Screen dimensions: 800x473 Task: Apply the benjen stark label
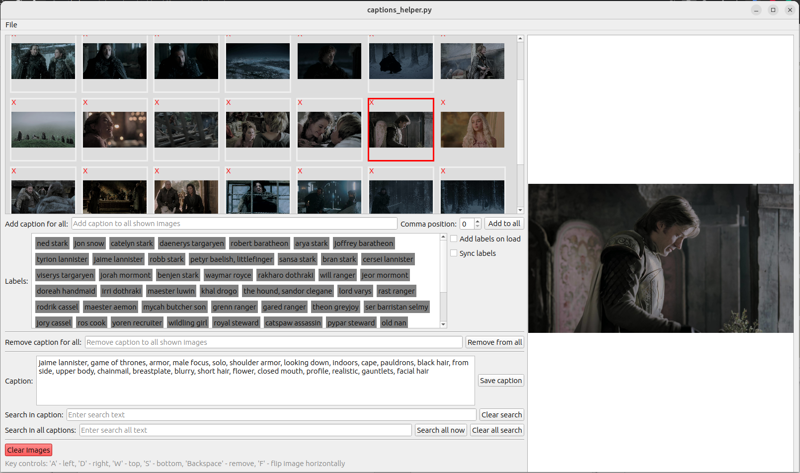point(178,275)
